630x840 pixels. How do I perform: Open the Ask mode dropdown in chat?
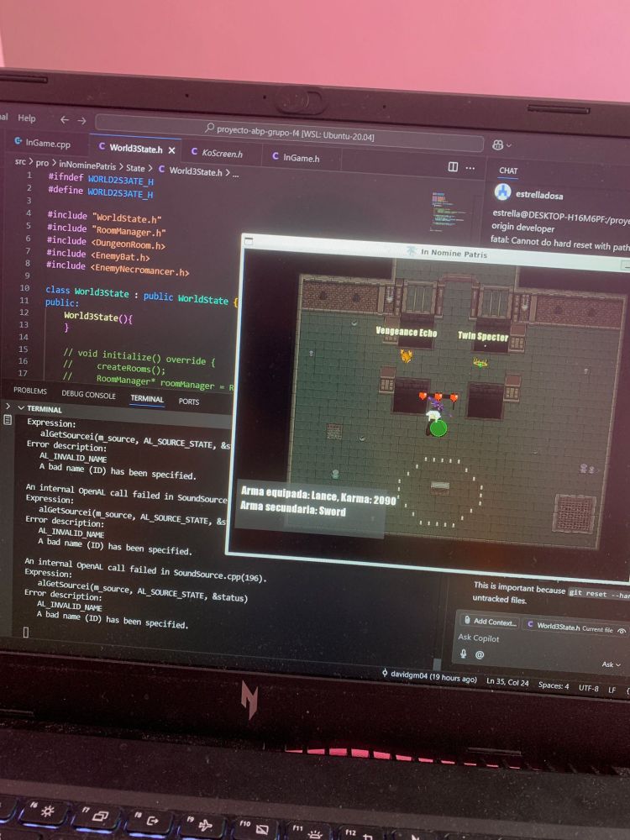611,664
